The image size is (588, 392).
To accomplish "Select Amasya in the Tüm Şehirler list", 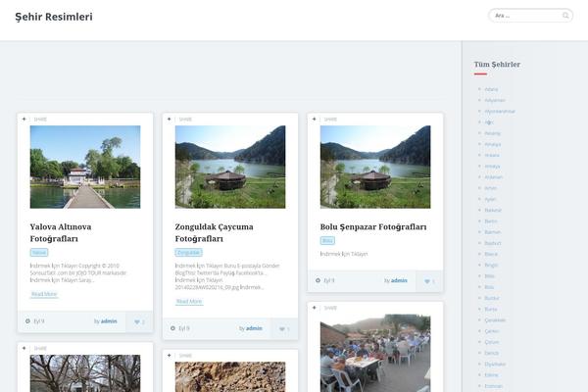I will [x=492, y=144].
